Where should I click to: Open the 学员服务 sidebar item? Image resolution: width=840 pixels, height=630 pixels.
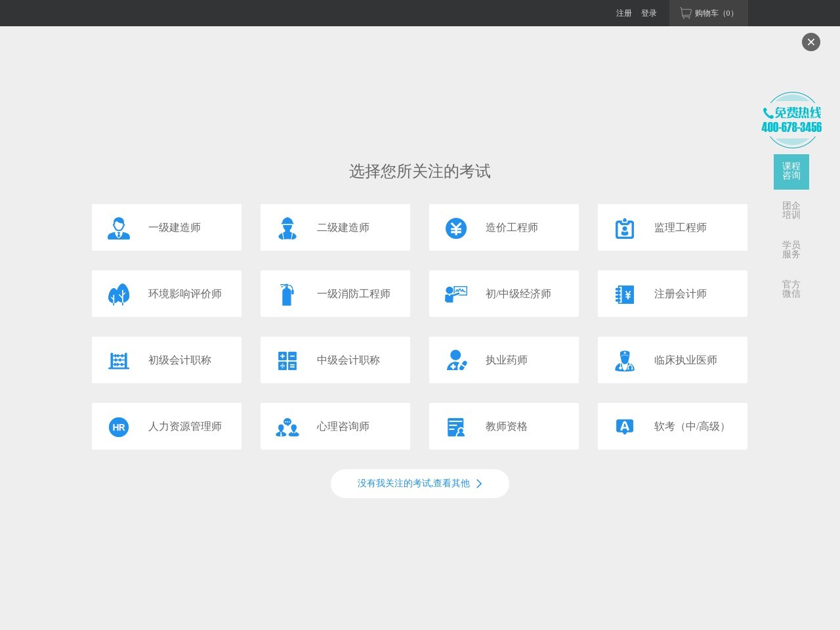coord(791,249)
